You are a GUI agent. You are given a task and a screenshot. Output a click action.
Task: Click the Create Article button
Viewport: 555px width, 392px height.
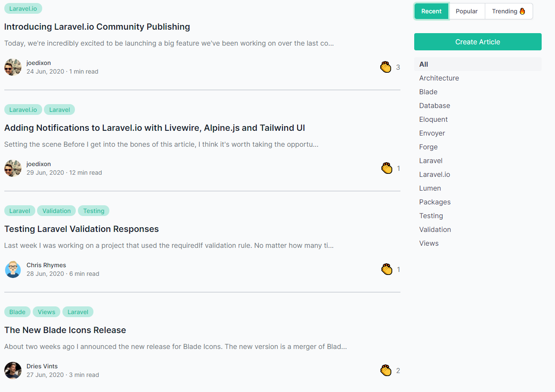(478, 42)
